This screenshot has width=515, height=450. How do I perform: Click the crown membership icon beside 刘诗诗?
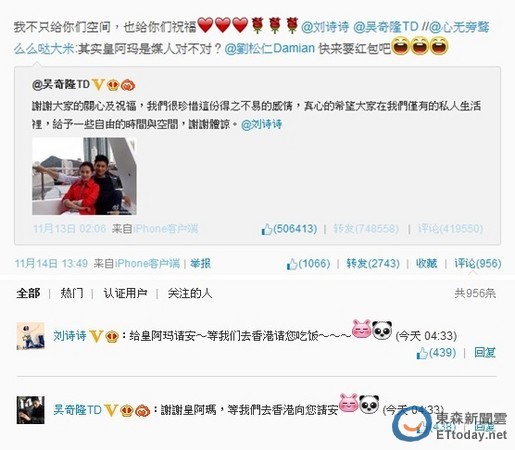(x=112, y=336)
